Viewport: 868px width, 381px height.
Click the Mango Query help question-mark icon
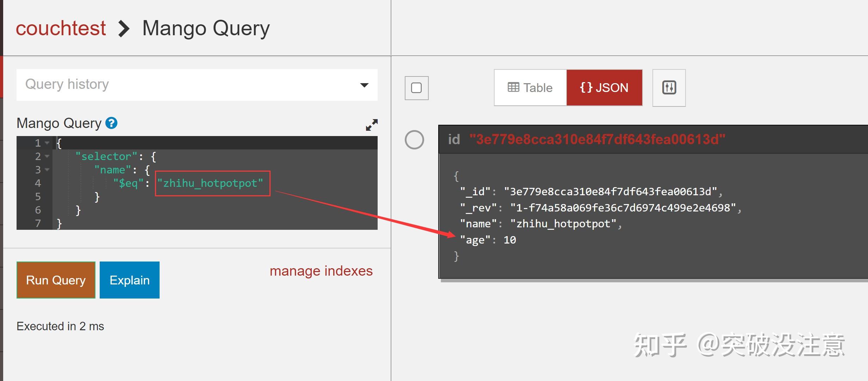[x=111, y=123]
